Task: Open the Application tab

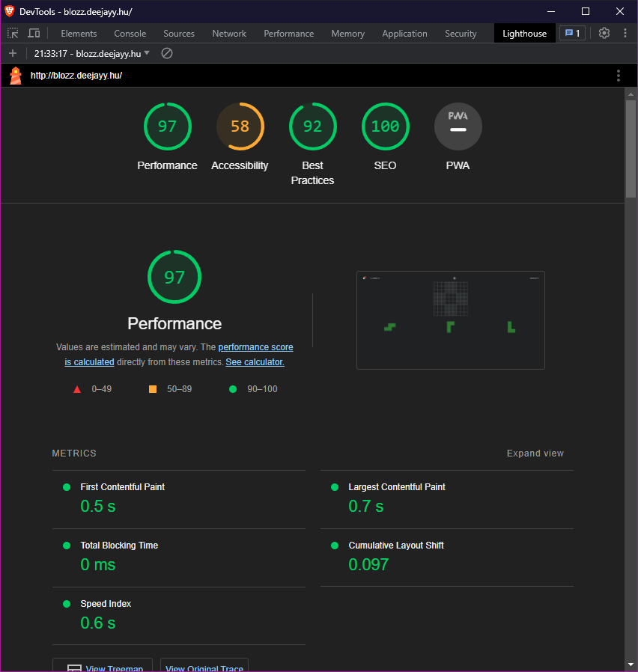Action: click(x=404, y=34)
